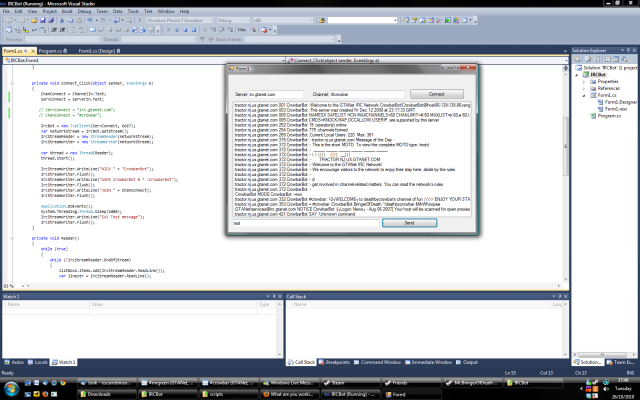Viewport: 640px width, 400px height.
Task: Click Solution Explorer show all files icon
Action: [x=587, y=60]
